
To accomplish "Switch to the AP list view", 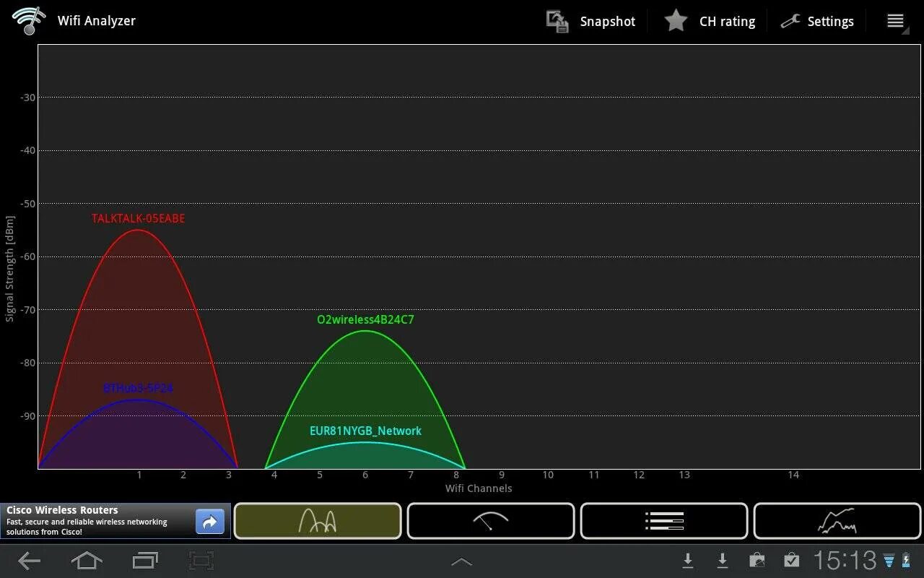I will 664,521.
